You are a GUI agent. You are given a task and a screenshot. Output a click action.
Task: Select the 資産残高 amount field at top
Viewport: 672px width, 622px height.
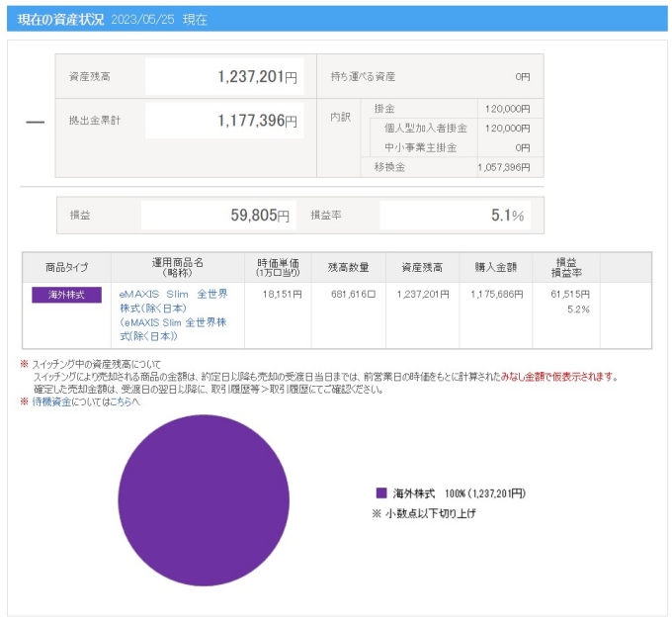pyautogui.click(x=224, y=76)
